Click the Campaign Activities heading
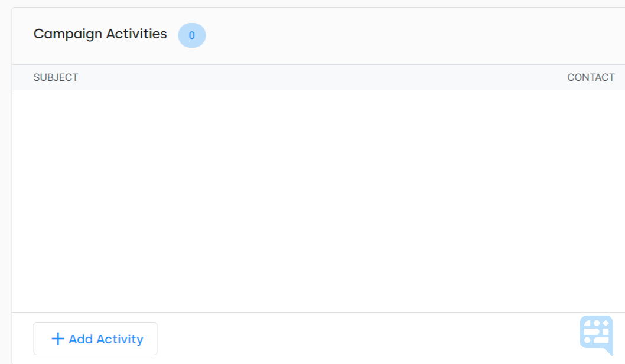625x364 pixels. coord(100,34)
